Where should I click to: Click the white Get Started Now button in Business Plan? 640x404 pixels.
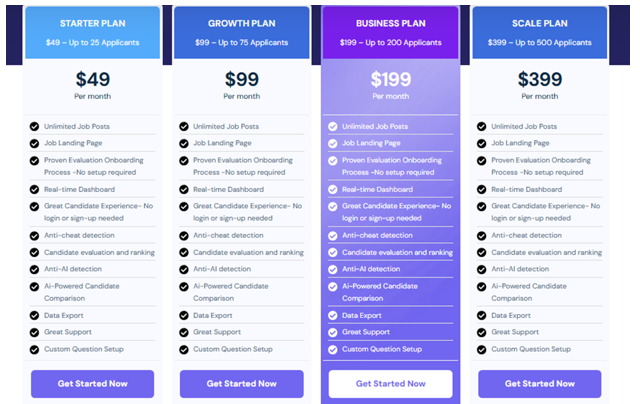click(x=391, y=384)
